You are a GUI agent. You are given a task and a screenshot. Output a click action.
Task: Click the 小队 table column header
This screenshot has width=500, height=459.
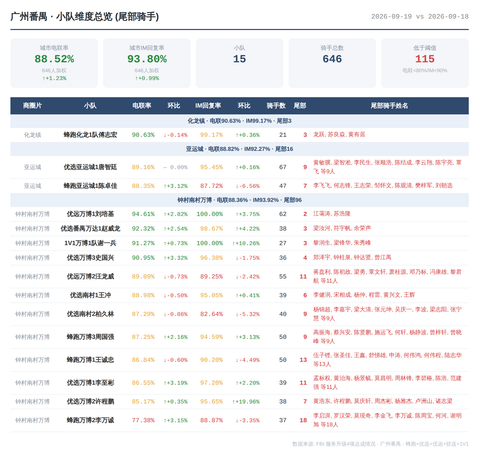[x=90, y=106]
